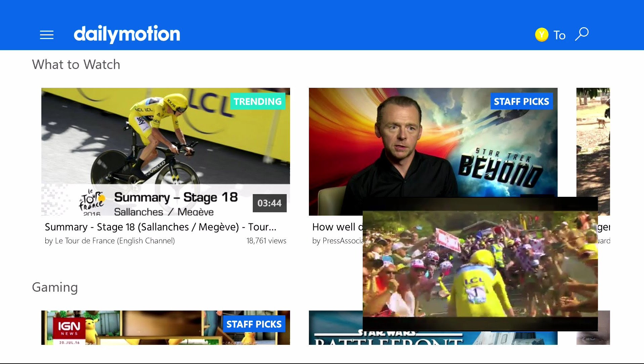Open partially visible third video in What to Watch
Screen dimensions: 644x364
pos(593,142)
